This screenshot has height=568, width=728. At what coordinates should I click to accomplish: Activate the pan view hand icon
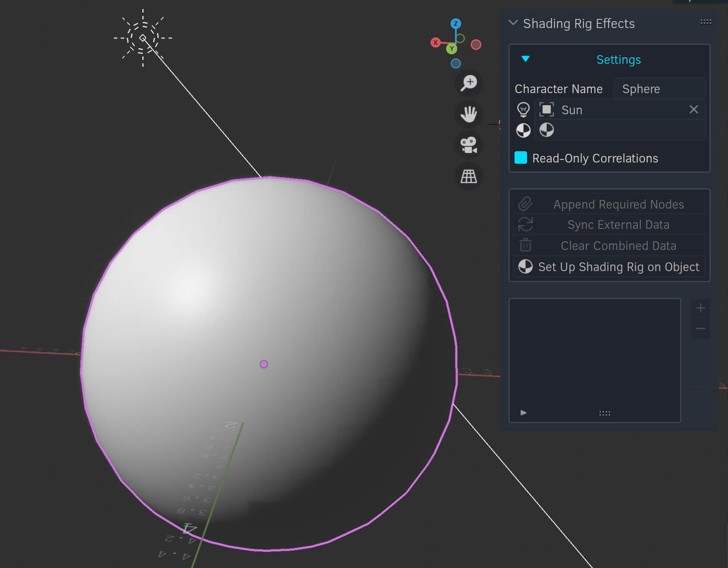[468, 114]
